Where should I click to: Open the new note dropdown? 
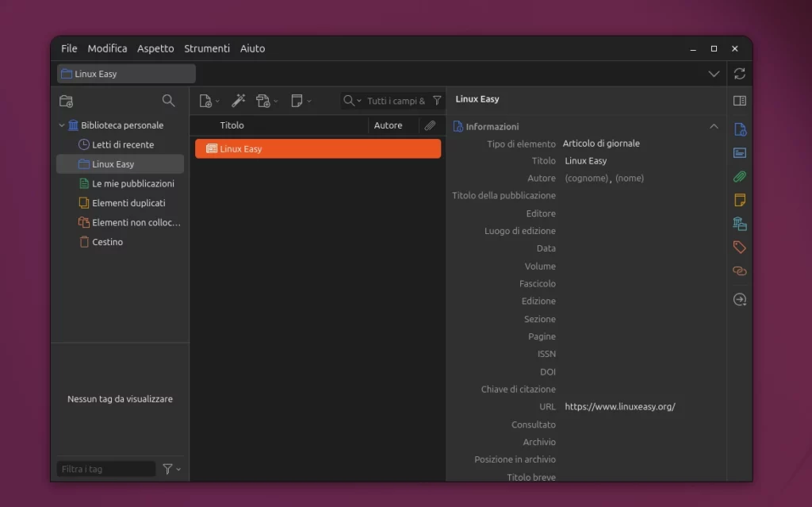[301, 101]
